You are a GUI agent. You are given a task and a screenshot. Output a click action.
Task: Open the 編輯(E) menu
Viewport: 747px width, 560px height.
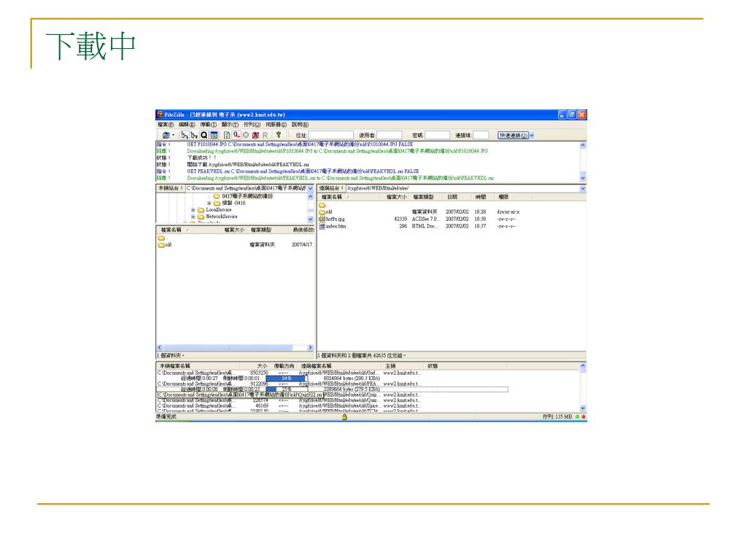pyautogui.click(x=187, y=125)
